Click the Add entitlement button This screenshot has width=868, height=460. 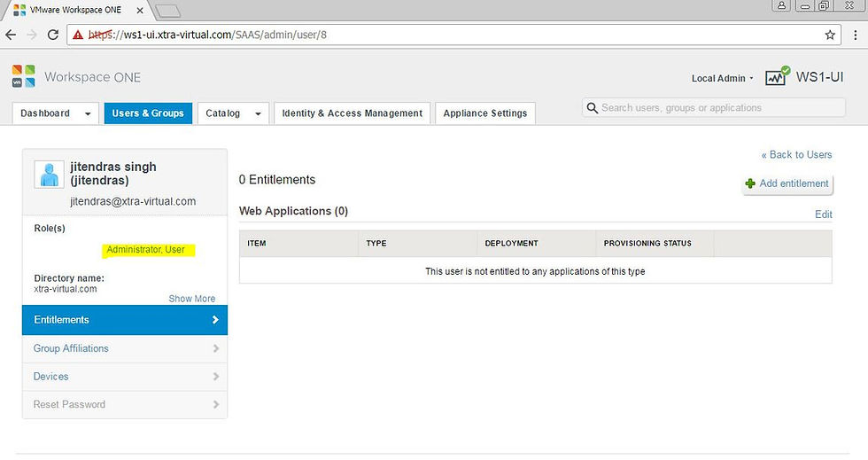(787, 183)
